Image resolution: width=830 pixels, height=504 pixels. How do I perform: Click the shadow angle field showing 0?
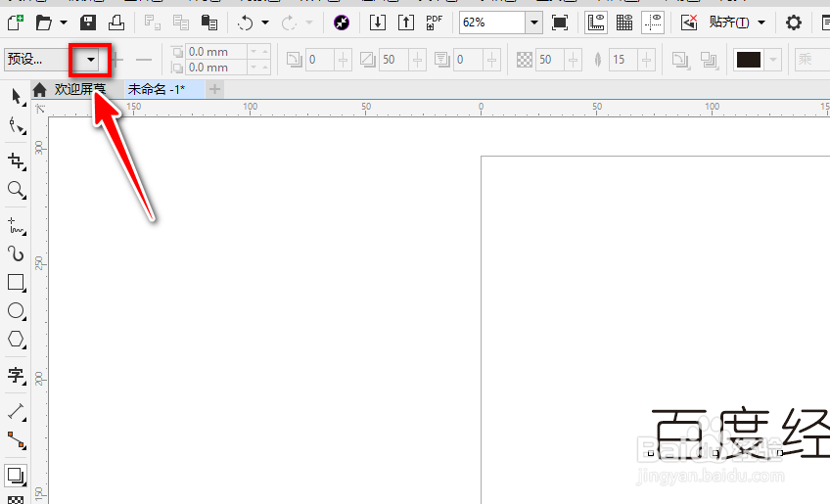click(x=320, y=60)
